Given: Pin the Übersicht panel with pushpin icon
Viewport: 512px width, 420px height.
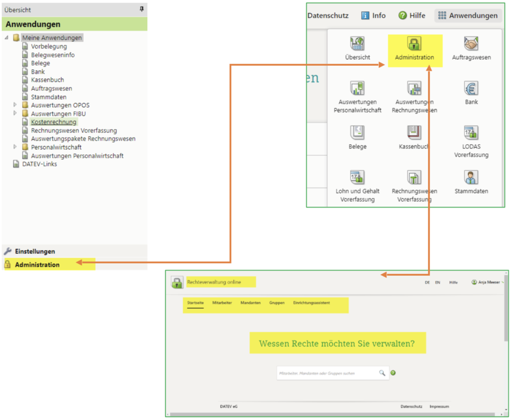Looking at the screenshot, I should pos(141,9).
